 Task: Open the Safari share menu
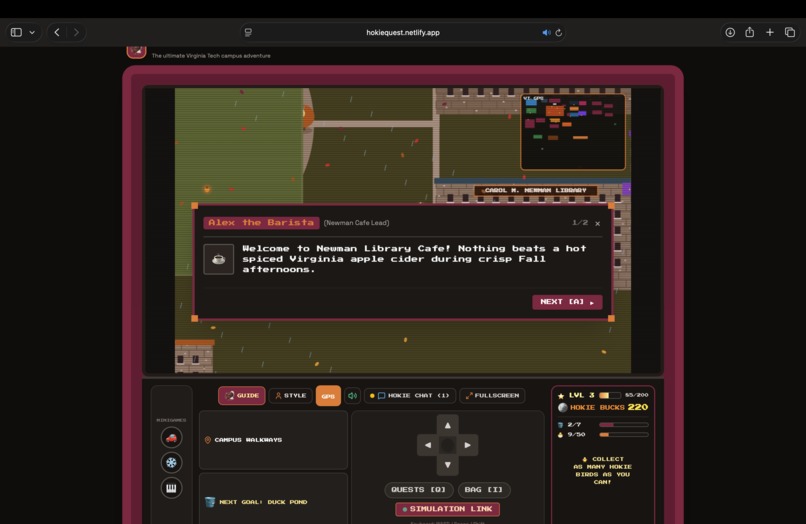point(750,32)
